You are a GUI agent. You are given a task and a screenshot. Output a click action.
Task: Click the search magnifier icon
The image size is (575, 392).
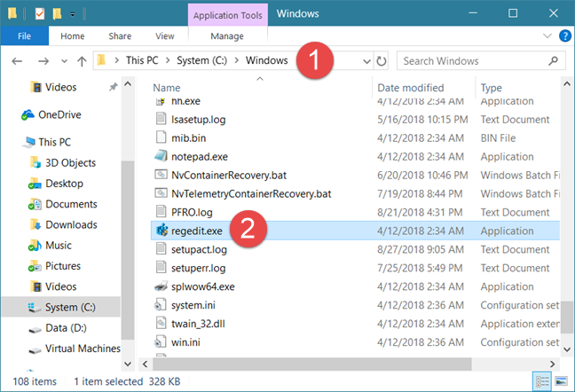click(553, 61)
